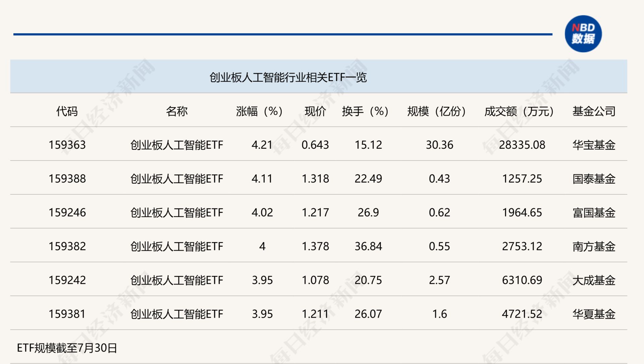Select ETF code 159246 row
Screen dimensions: 644x364
67,213
